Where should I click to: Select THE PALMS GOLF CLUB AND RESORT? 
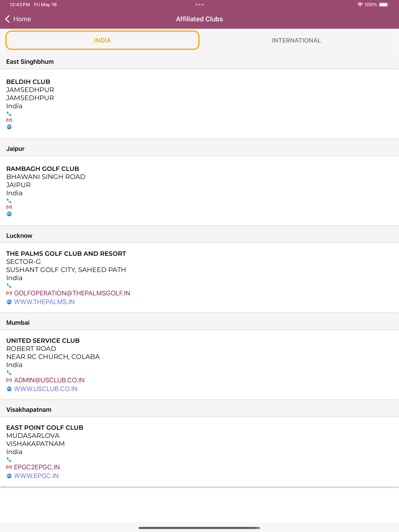coord(66,254)
